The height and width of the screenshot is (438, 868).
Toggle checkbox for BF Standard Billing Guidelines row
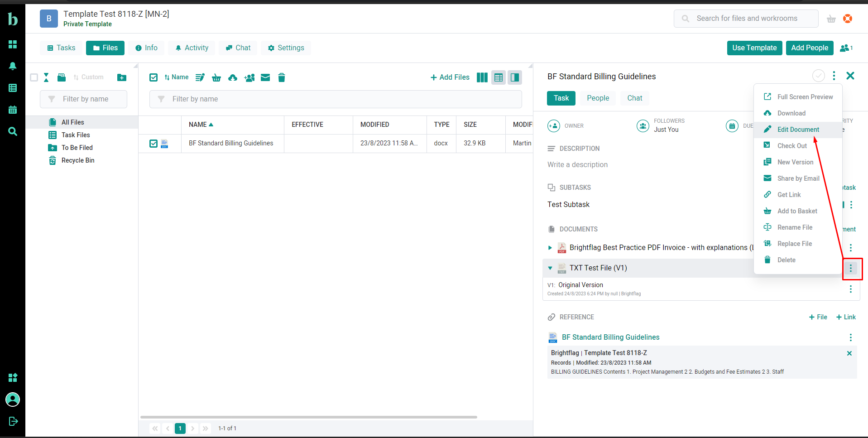(153, 144)
